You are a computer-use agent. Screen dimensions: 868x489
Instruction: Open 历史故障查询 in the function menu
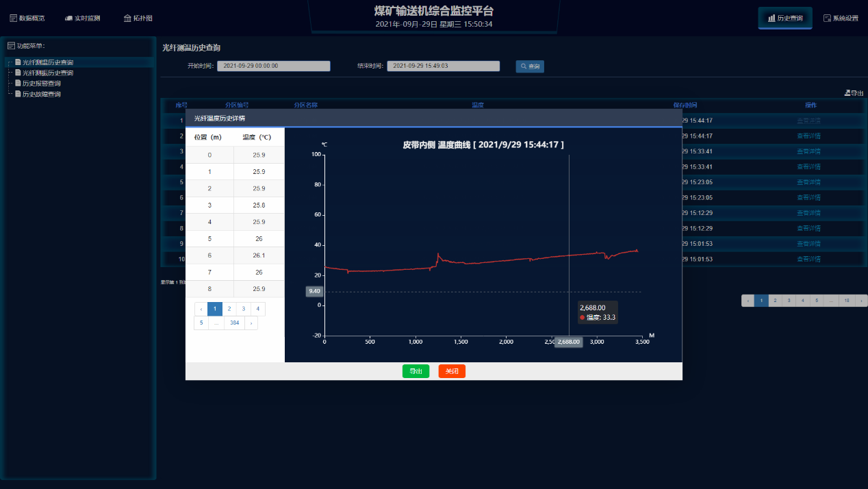41,94
